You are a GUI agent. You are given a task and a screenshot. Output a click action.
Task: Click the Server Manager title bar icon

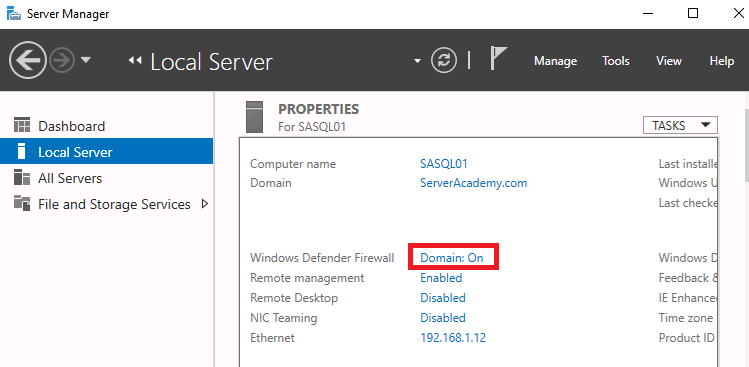pyautogui.click(x=14, y=14)
